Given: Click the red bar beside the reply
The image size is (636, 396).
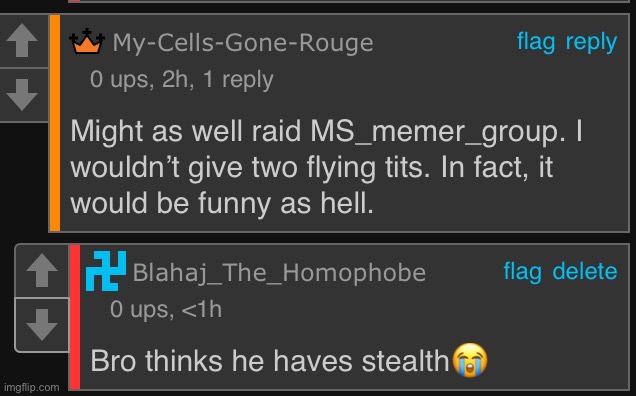Looking at the screenshot, I should 75,317.
